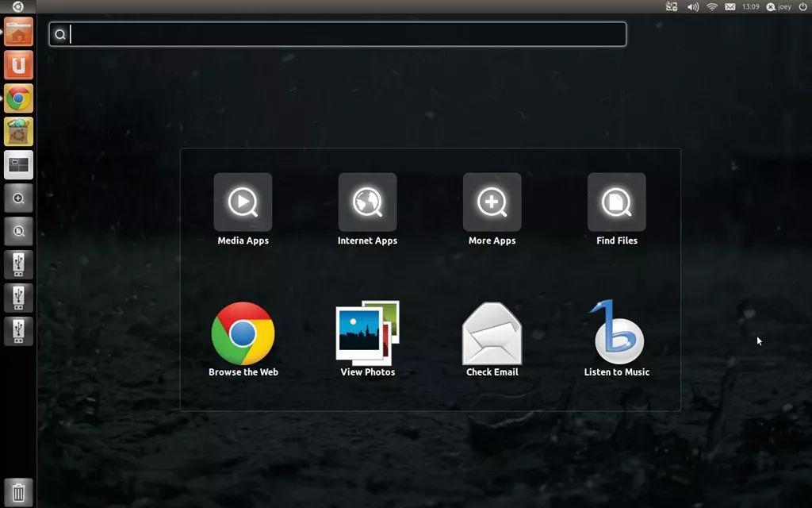812x508 pixels.
Task: Open the Trash at launcher bottom
Action: tap(19, 492)
